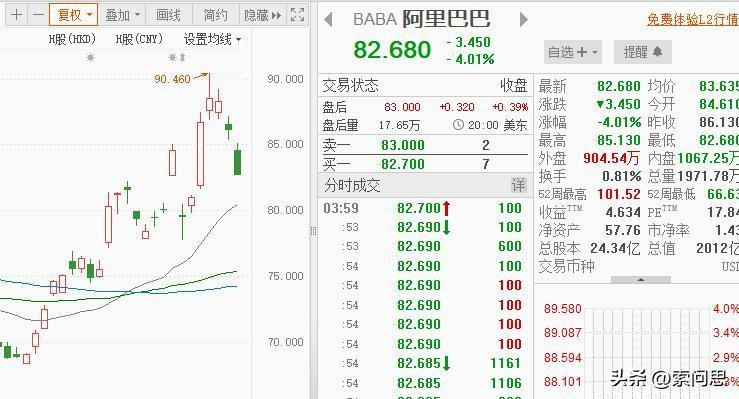Screen dimensions: 739x399
Task: Click the minus zoom-out chart icon
Action: [x=38, y=15]
